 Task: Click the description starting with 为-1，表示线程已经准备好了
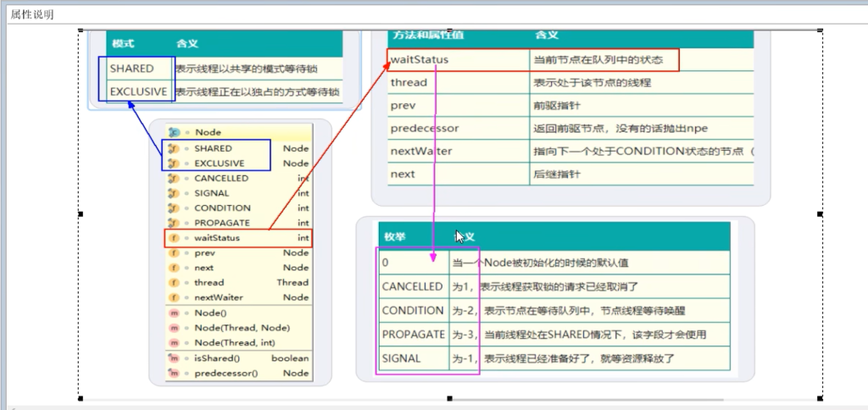pyautogui.click(x=564, y=358)
